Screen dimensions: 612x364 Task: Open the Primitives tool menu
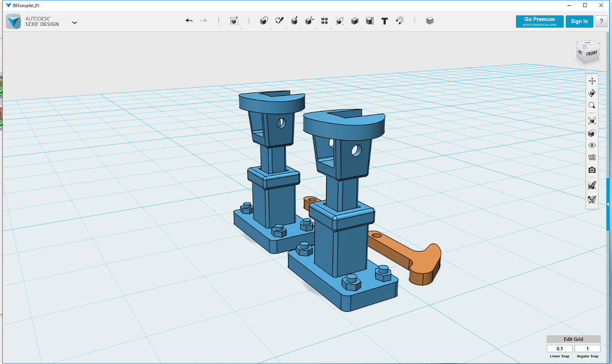click(264, 21)
